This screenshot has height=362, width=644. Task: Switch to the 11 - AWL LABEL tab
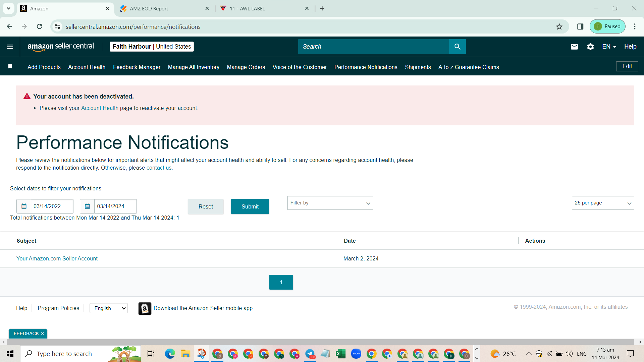coord(264,8)
